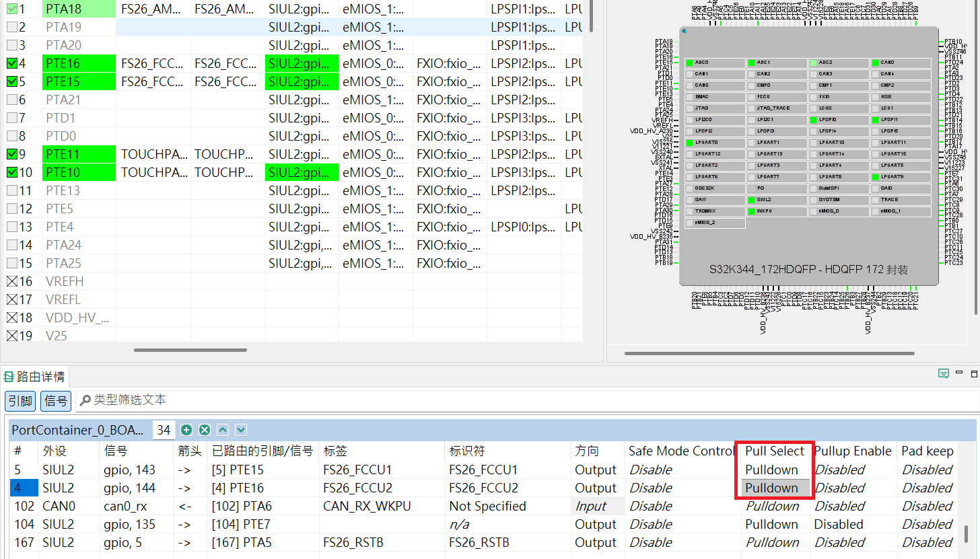Select the EMAC peripheral block
Image resolution: width=980 pixels, height=559 pixels.
715,97
